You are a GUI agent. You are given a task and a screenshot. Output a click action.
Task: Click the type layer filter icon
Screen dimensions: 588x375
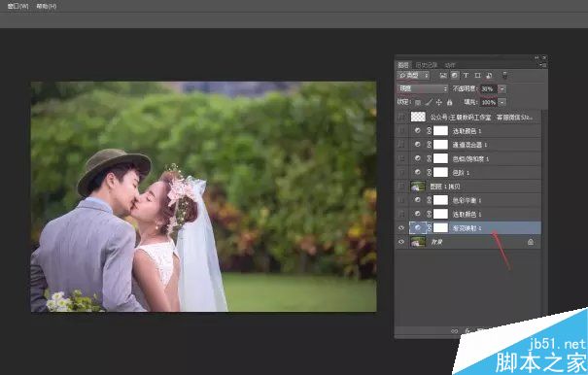pos(466,76)
